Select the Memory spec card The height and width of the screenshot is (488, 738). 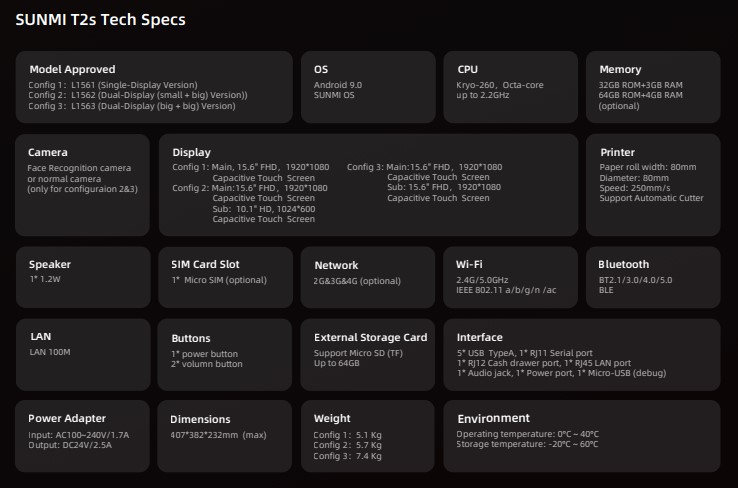coord(653,87)
